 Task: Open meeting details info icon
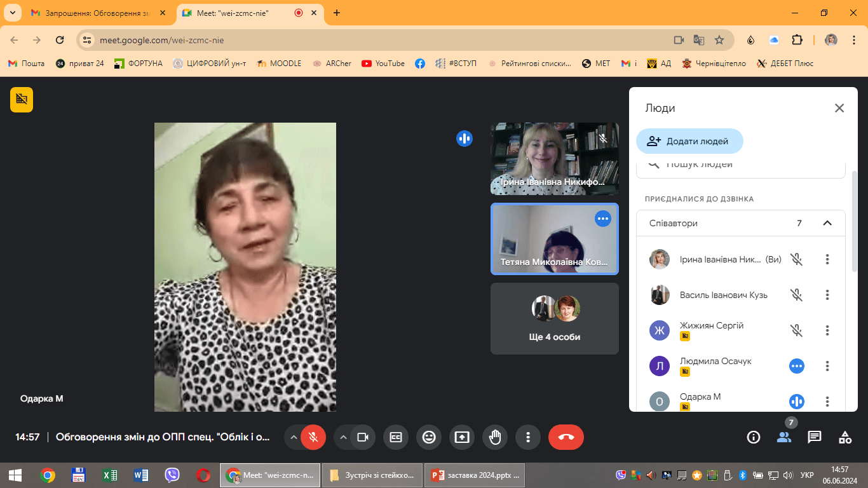[754, 437]
